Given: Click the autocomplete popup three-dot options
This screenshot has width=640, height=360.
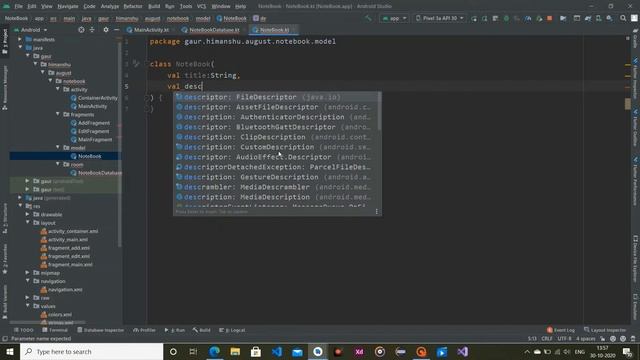Looking at the screenshot, I should (377, 211).
